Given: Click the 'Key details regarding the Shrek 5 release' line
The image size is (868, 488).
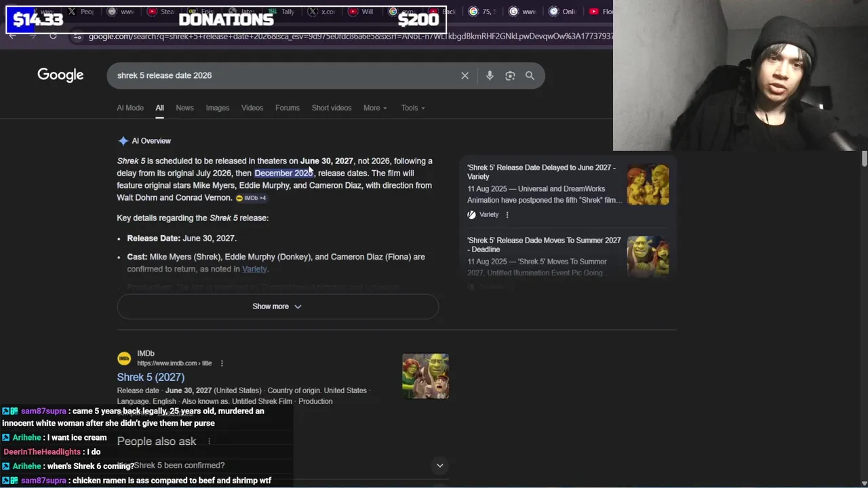Looking at the screenshot, I should click(x=193, y=218).
